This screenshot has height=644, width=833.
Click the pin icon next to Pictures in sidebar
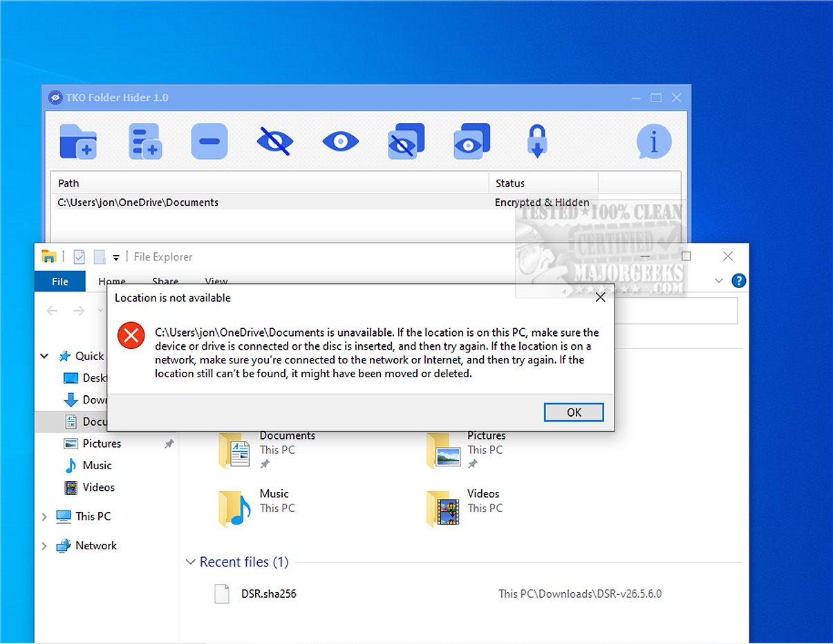[x=169, y=444]
